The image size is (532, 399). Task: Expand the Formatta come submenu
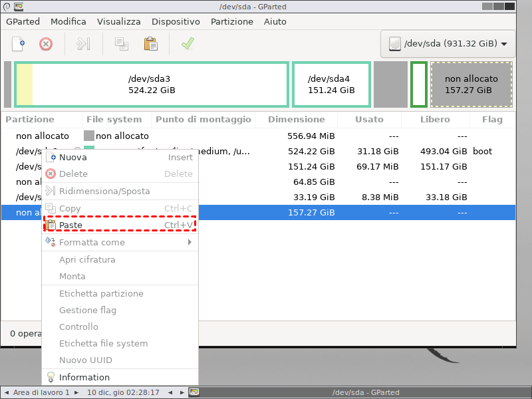tap(120, 242)
